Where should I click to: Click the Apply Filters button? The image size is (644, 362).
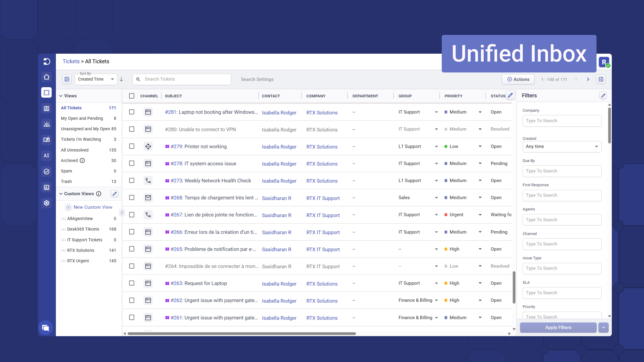558,328
